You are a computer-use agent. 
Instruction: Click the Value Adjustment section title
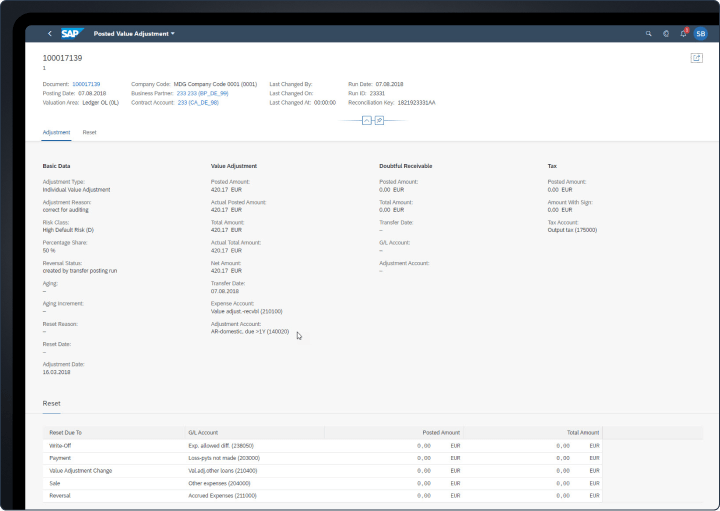(x=234, y=166)
